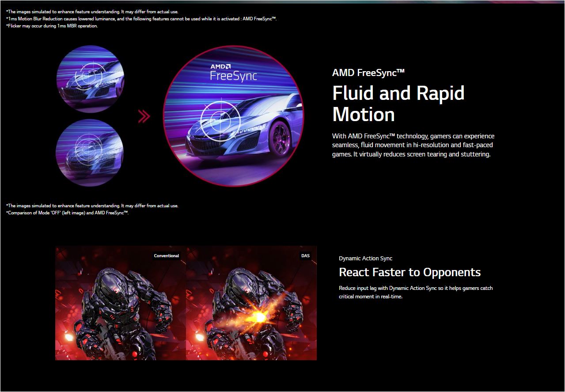Click the 'AMD FreeSync™' subheading
Viewport: 565px width, 392px height.
tap(368, 73)
